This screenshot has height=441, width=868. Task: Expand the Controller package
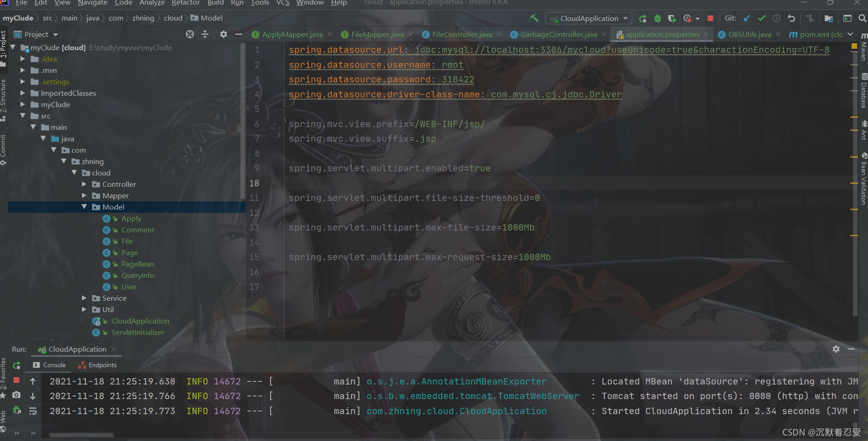click(84, 184)
